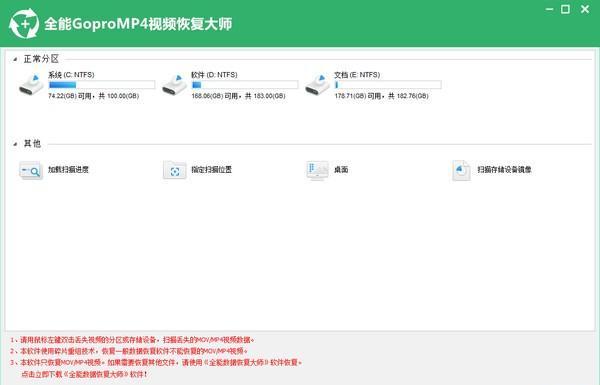Image resolution: width=600 pixels, height=385 pixels.
Task: Click the D drive free space text
Action: click(x=238, y=96)
